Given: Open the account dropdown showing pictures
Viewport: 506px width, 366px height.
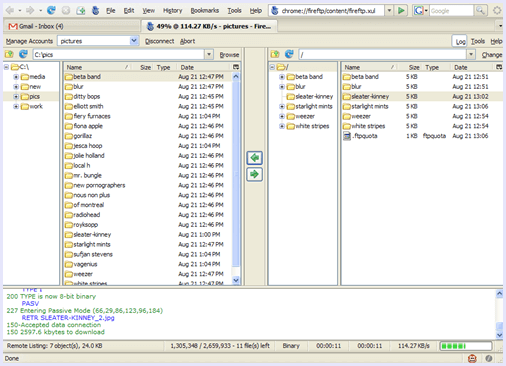Looking at the screenshot, I should click(x=134, y=41).
